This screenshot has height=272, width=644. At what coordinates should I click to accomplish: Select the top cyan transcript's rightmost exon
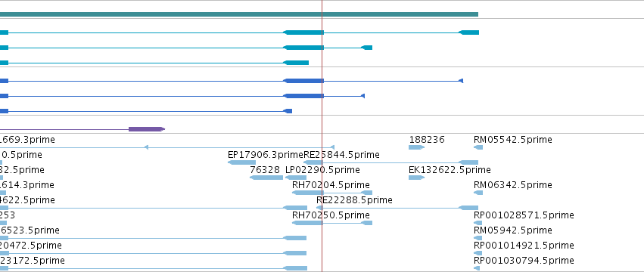coord(468,32)
